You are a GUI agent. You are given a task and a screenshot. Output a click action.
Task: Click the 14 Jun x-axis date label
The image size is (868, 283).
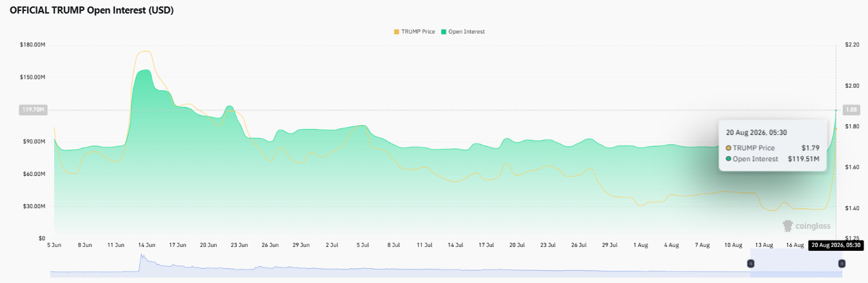[x=147, y=245]
